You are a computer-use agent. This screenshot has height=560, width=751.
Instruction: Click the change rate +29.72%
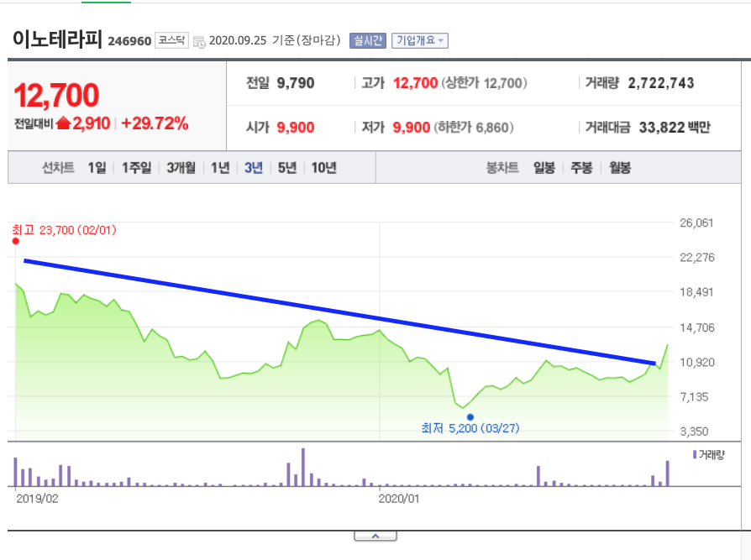click(155, 123)
